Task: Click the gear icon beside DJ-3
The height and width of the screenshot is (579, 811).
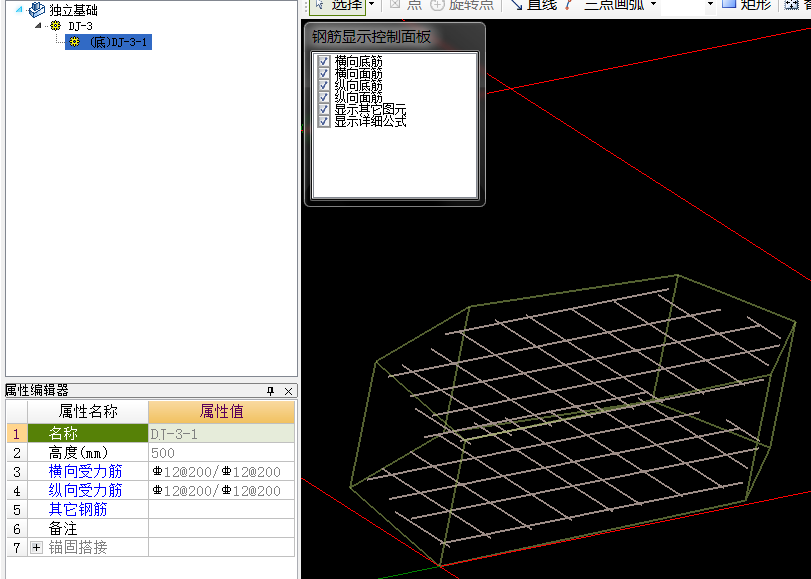Action: [56, 26]
